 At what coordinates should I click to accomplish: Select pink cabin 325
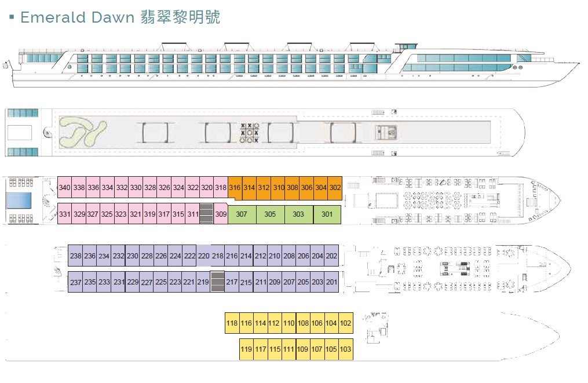[107, 214]
